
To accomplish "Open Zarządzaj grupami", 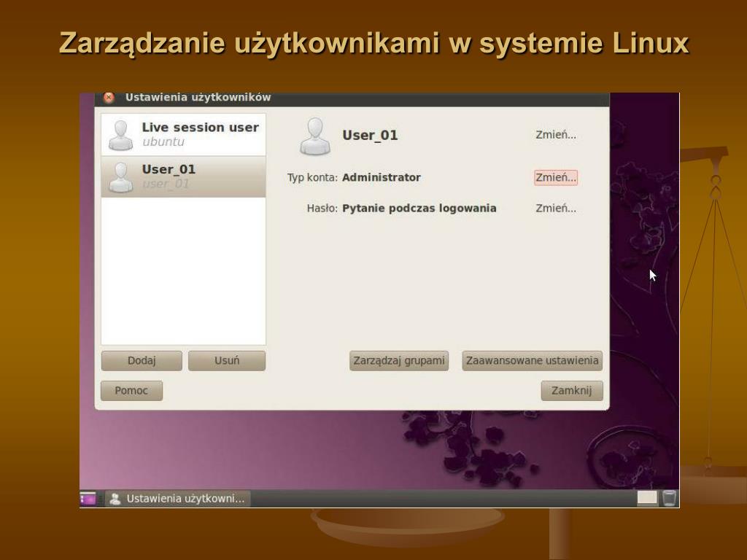I will tap(399, 360).
